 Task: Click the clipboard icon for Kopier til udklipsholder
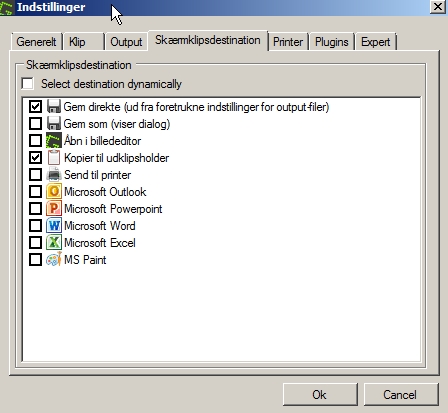click(54, 157)
